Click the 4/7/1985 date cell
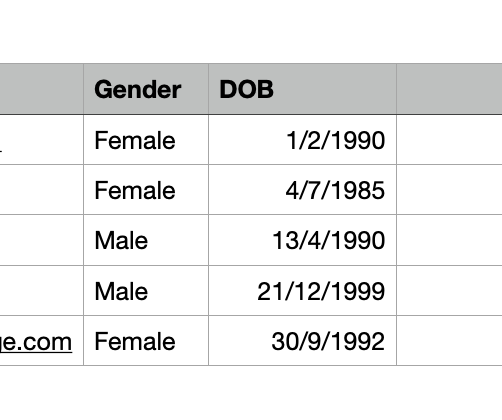 pyautogui.click(x=303, y=190)
